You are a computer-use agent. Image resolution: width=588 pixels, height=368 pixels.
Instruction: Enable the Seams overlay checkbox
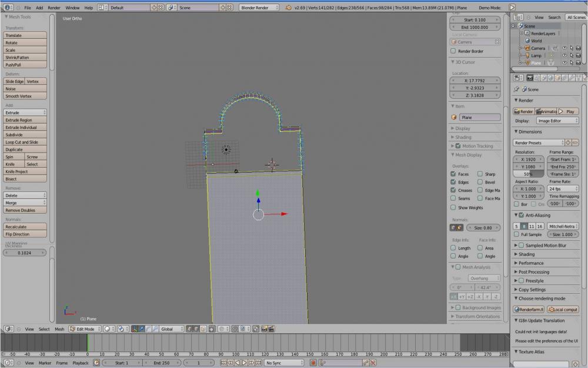453,198
